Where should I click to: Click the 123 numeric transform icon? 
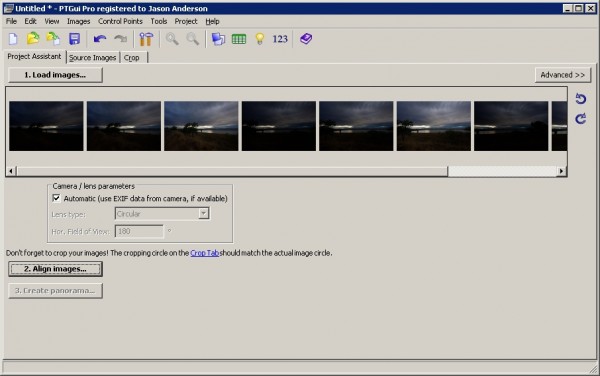pos(280,39)
